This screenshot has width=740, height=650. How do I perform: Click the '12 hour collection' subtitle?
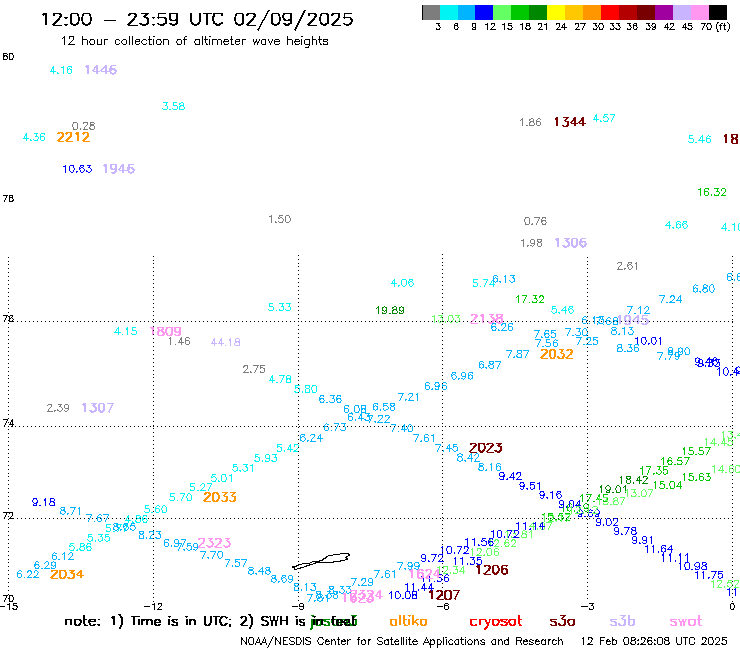click(x=194, y=41)
